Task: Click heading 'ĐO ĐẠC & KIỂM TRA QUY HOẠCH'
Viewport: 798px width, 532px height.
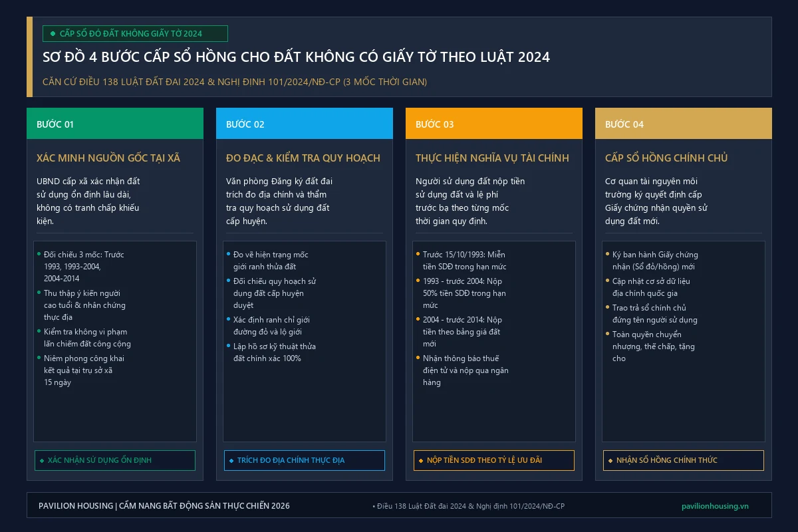Action: coord(303,158)
